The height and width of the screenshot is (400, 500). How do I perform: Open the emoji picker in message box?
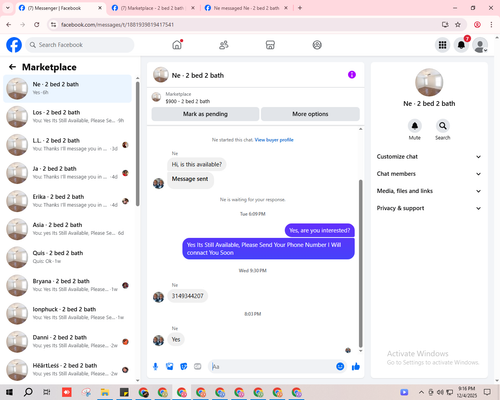(x=340, y=367)
